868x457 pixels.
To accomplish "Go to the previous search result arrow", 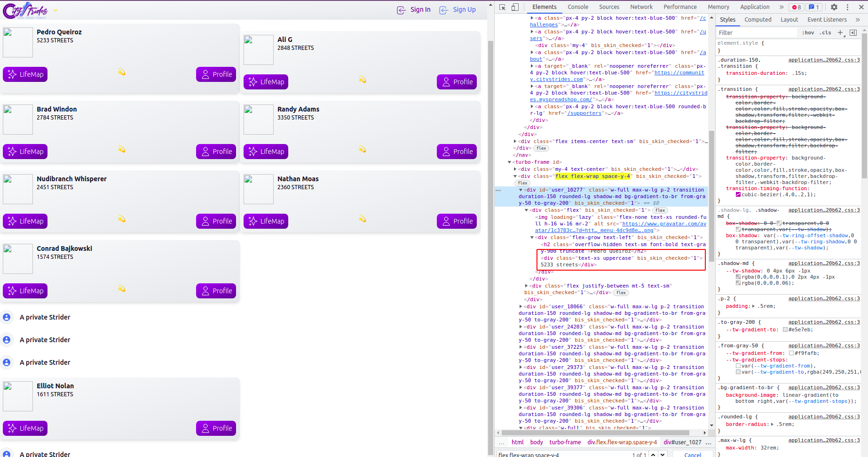I will pyautogui.click(x=653, y=455).
